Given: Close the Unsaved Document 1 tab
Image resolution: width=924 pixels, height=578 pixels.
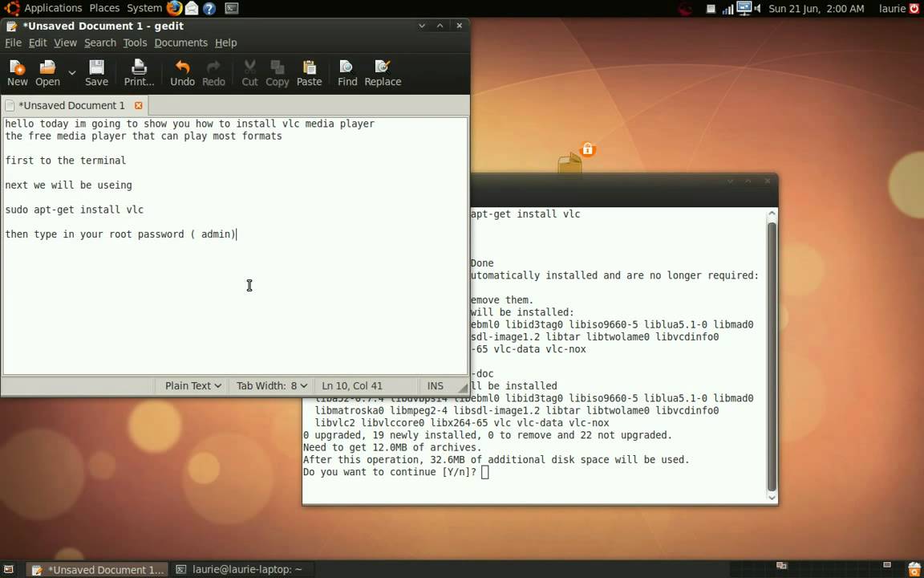Looking at the screenshot, I should click(139, 106).
